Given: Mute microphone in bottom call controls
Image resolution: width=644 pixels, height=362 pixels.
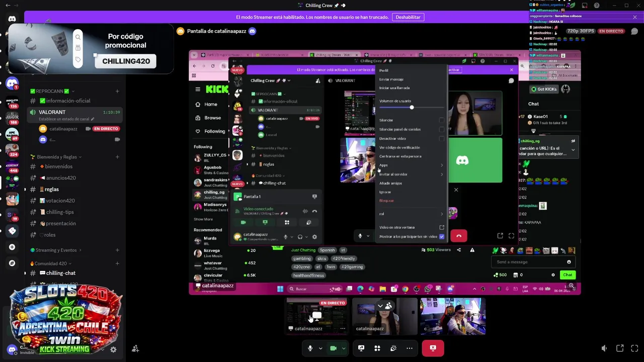Looking at the screenshot, I should (x=310, y=348).
